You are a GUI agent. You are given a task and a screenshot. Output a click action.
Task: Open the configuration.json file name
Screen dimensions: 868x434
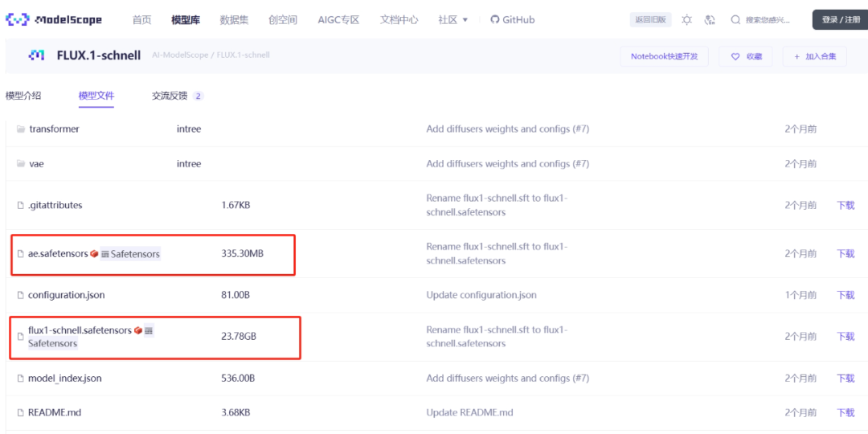67,296
